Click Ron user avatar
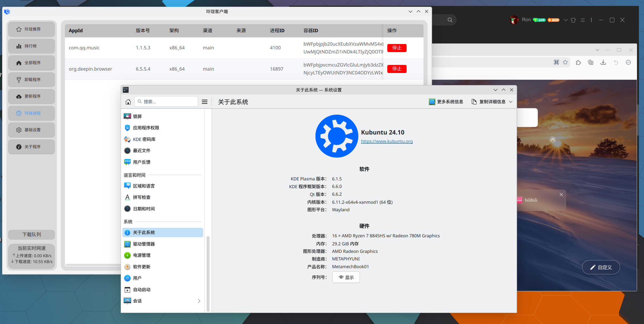The height and width of the screenshot is (324, 644). 514,20
